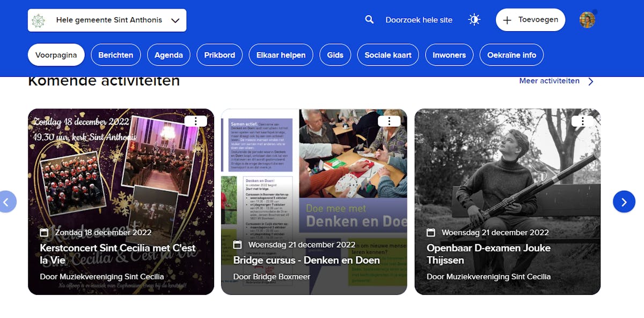
Task: Go to the Agenda tab
Action: [x=169, y=55]
